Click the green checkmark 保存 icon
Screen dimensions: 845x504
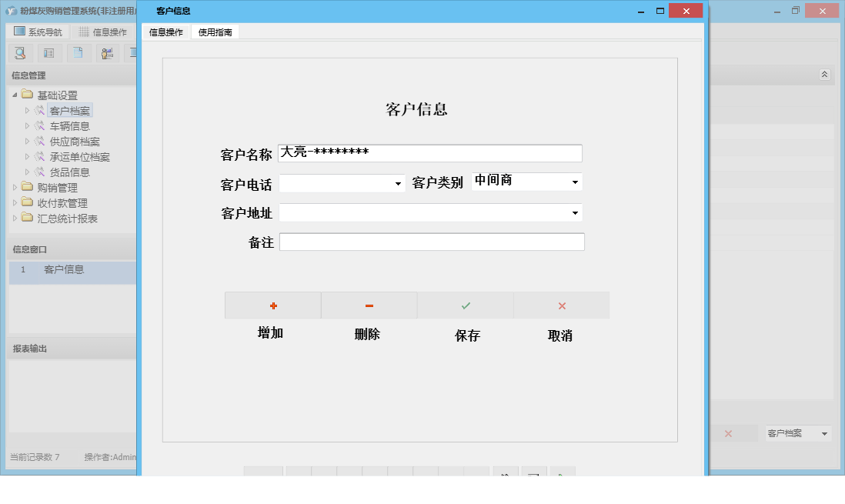tap(465, 305)
